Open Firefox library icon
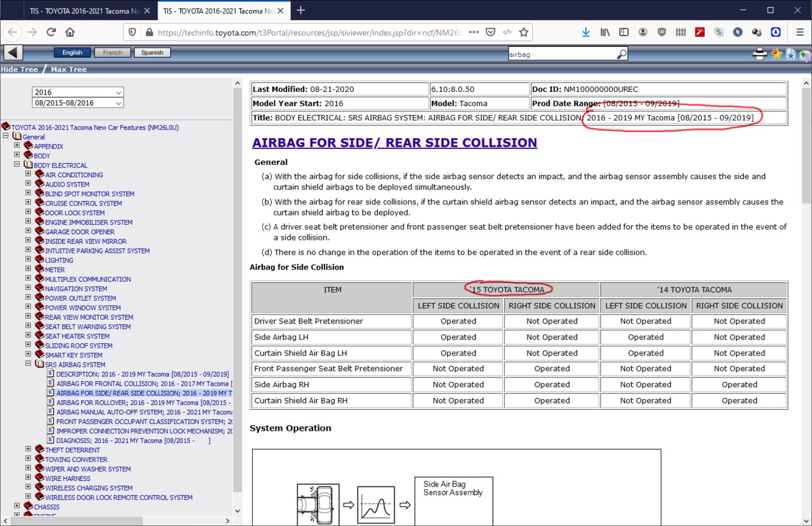This screenshot has height=526, width=812. tap(605, 32)
